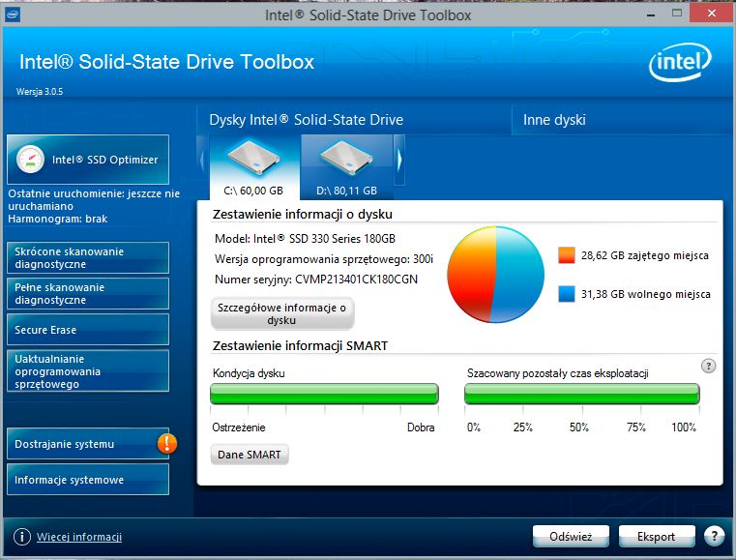The height and width of the screenshot is (560, 736).
Task: Click 'Wersja oprogramowania sprzętowego: 300i' text
Action: tap(324, 259)
